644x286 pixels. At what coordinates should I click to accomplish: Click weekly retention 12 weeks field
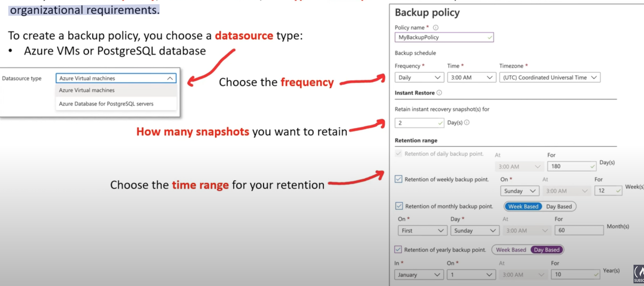(608, 191)
